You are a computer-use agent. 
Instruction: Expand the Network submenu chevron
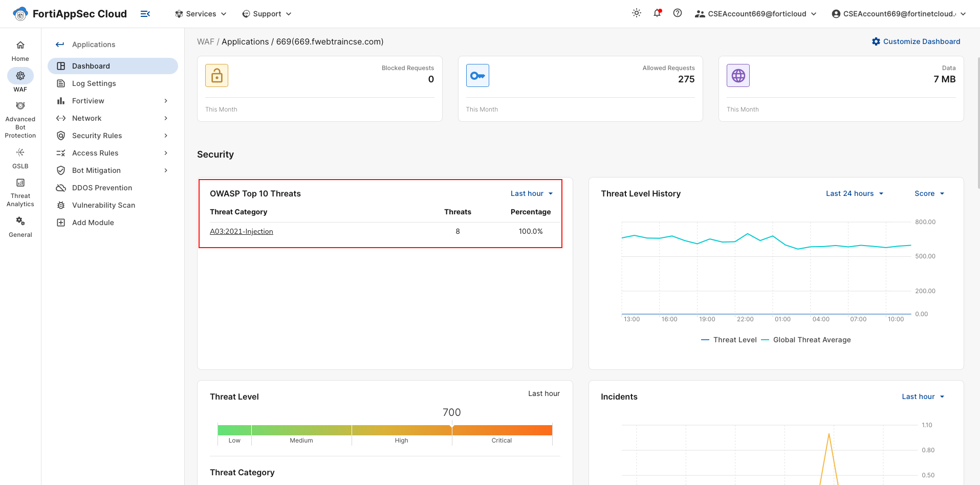click(166, 118)
